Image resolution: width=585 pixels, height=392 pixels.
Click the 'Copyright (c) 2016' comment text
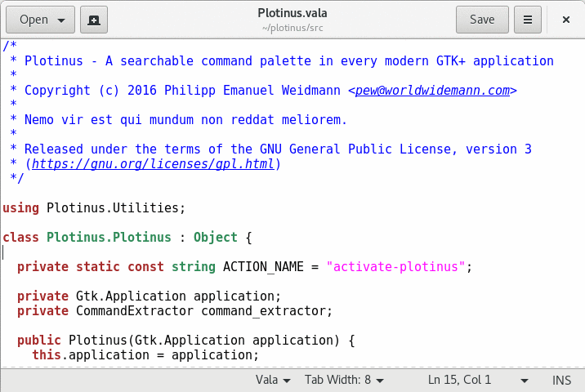click(91, 91)
